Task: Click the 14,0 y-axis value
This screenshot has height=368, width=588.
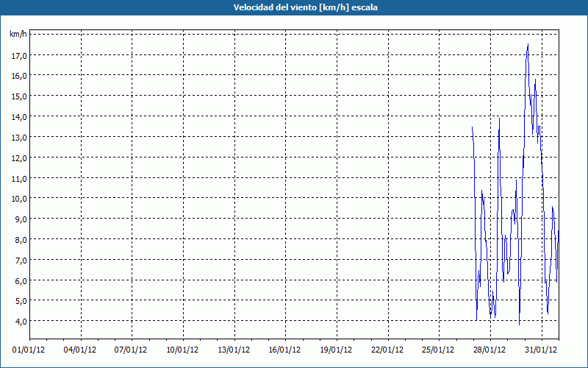Action: (20, 117)
